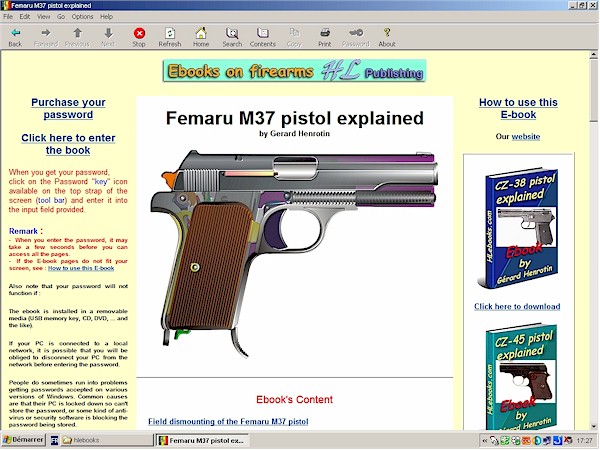Click the vertical scrollbar down arrow
The image size is (600, 450).
[593, 426]
